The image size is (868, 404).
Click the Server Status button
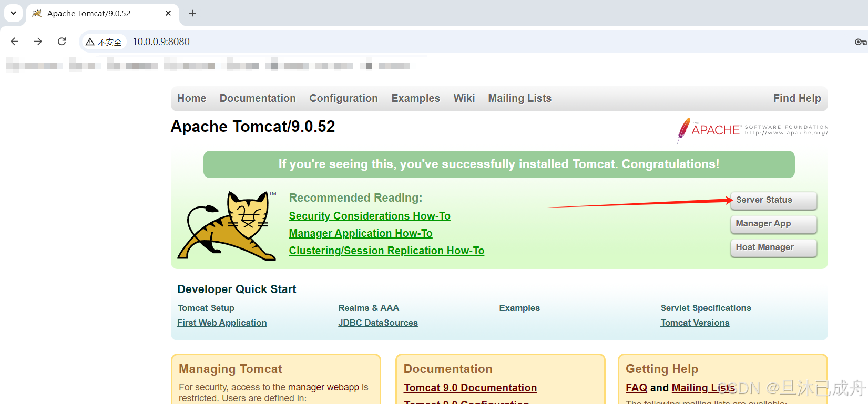point(774,200)
